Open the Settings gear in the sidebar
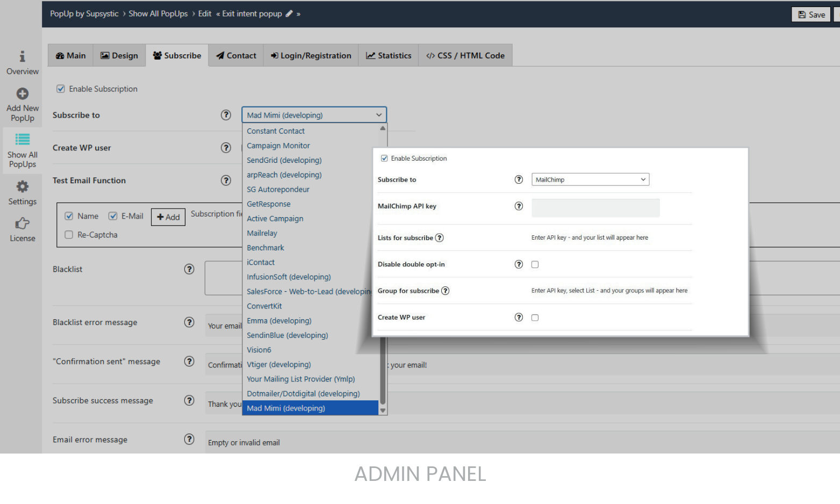Viewport: 840px width, 504px height. click(22, 186)
